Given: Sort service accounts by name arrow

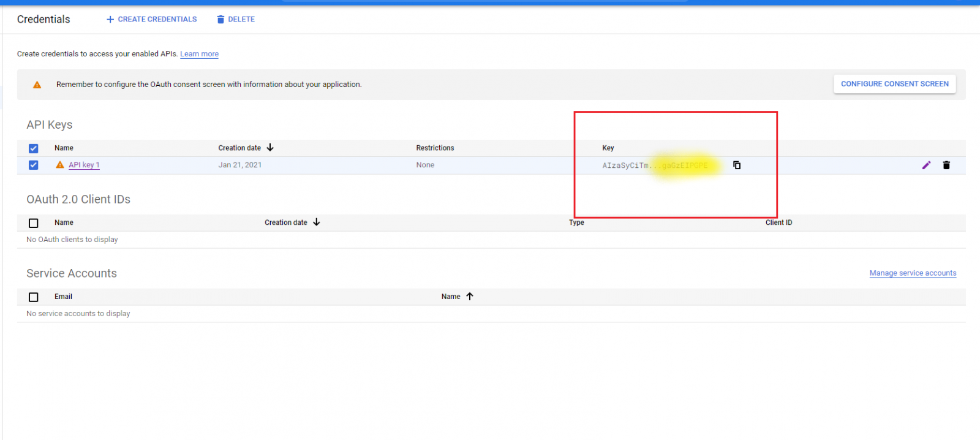Looking at the screenshot, I should click(470, 297).
